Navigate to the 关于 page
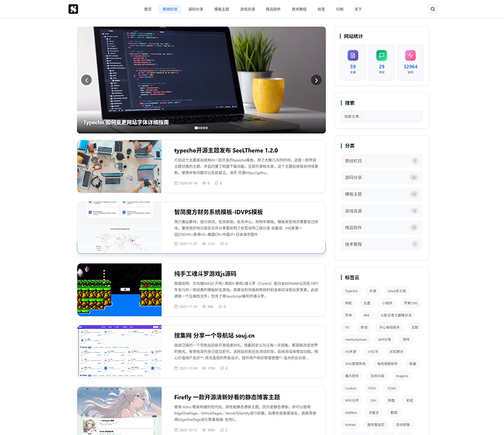This screenshot has width=504, height=435. pyautogui.click(x=359, y=9)
